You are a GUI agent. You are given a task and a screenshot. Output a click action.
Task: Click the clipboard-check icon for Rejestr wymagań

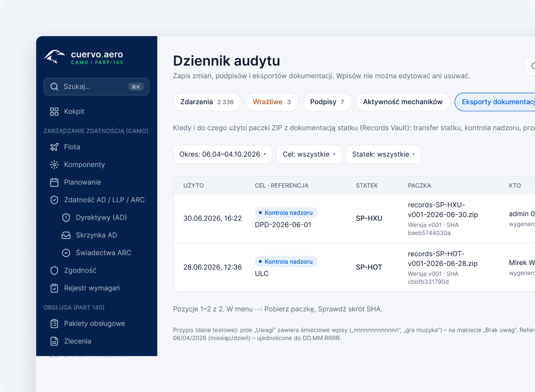[x=54, y=288]
